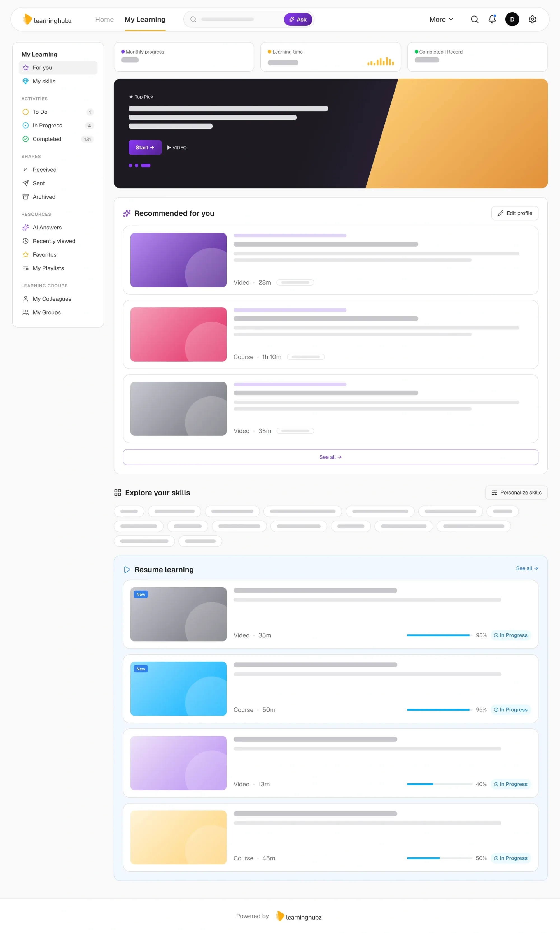Open For you in sidebar
560x933 pixels.
58,68
